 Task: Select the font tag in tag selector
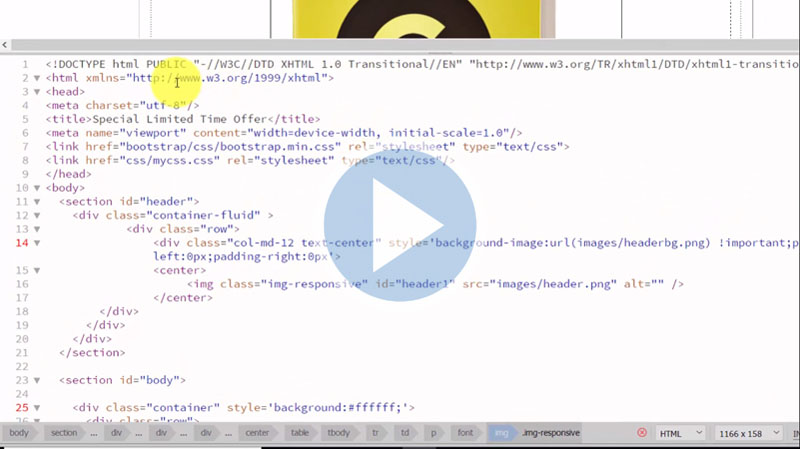click(x=466, y=433)
